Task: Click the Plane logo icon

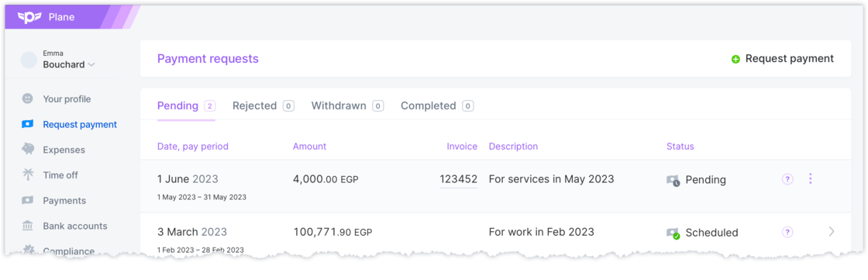Action: [x=30, y=17]
